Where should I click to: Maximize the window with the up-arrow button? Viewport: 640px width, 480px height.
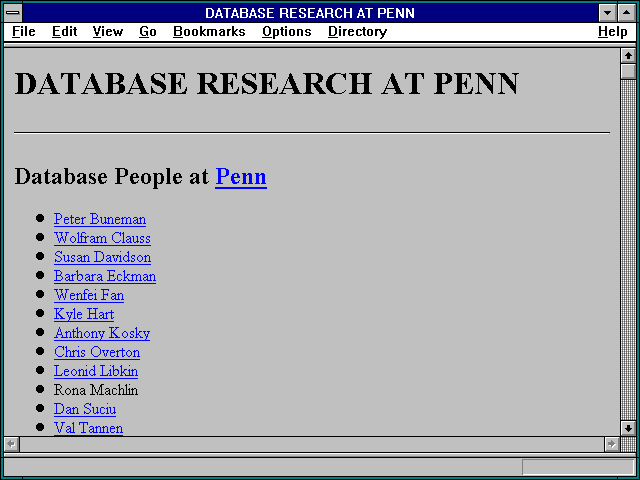(x=627, y=13)
